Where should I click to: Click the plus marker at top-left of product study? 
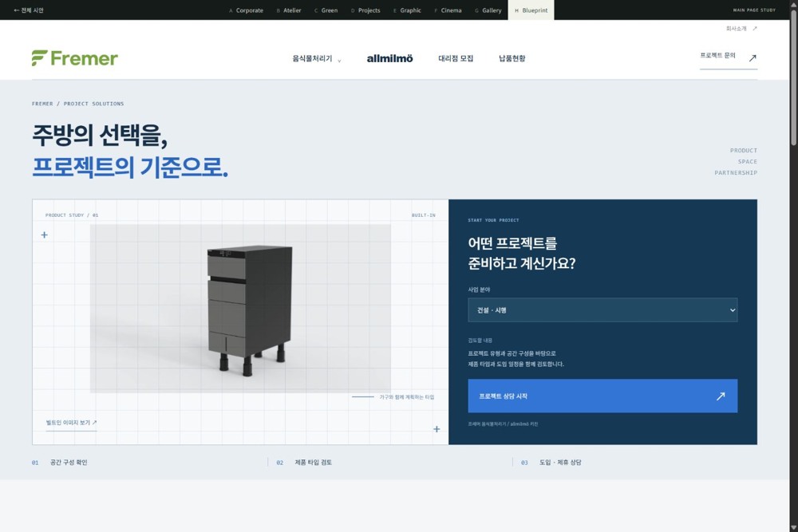[44, 235]
